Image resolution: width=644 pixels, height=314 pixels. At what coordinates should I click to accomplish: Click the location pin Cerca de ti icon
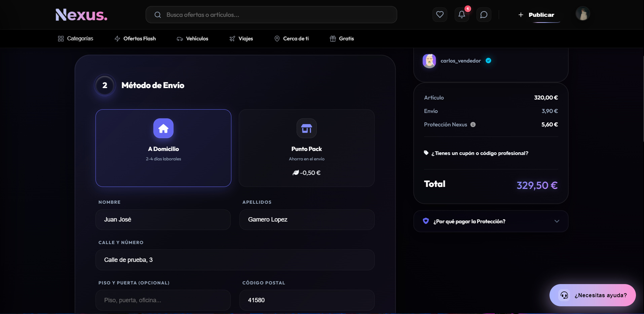(277, 39)
